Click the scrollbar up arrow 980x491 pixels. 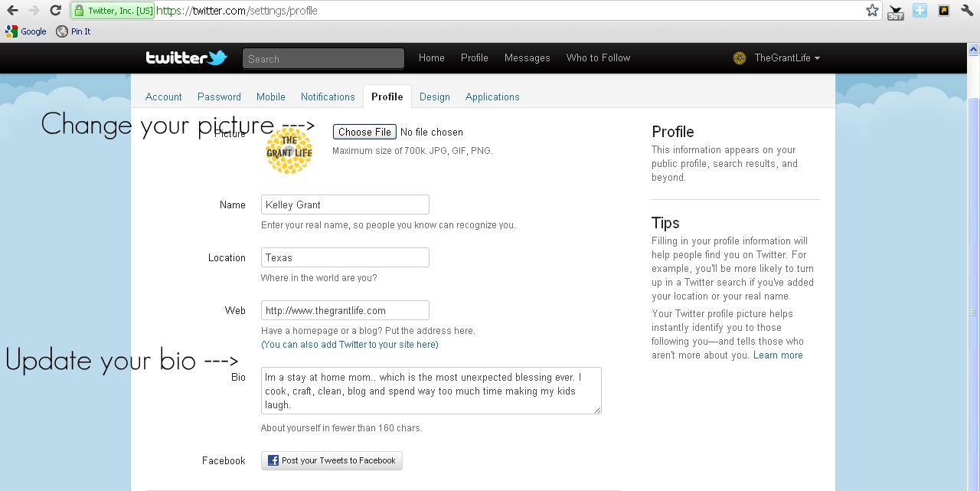[974, 50]
